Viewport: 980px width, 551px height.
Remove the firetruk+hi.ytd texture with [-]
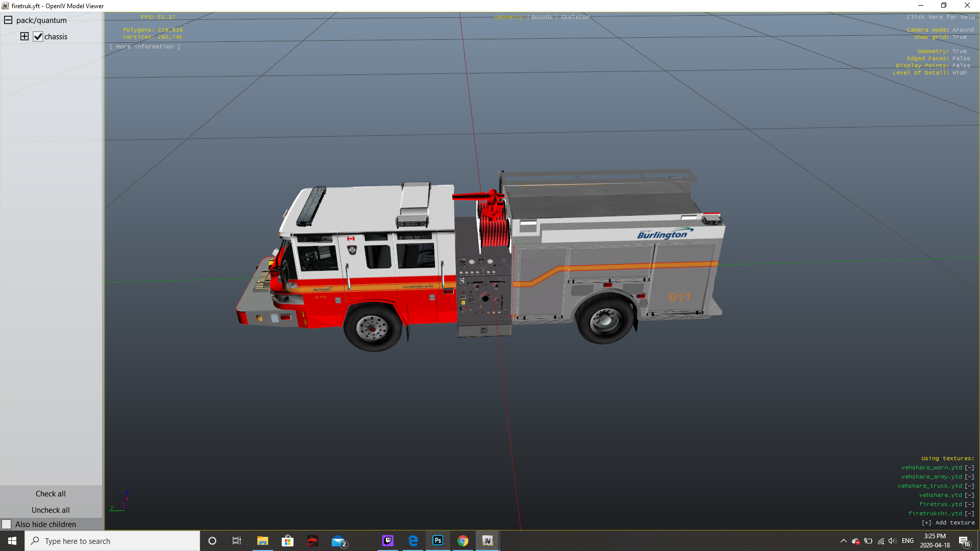click(x=969, y=514)
